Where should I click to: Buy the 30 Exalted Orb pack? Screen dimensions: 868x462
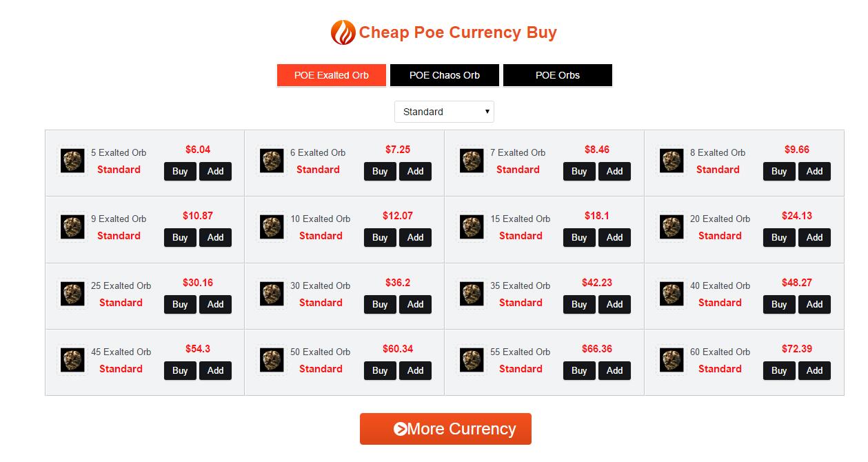(380, 304)
